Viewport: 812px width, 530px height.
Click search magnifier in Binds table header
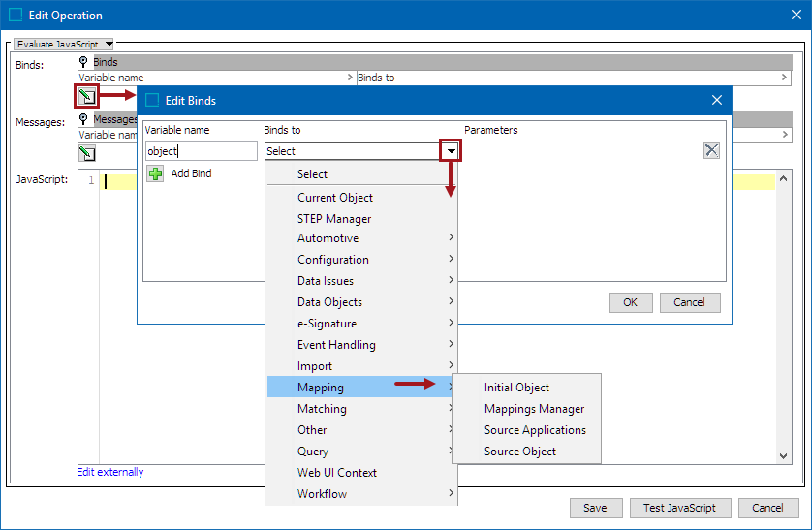pos(784,78)
